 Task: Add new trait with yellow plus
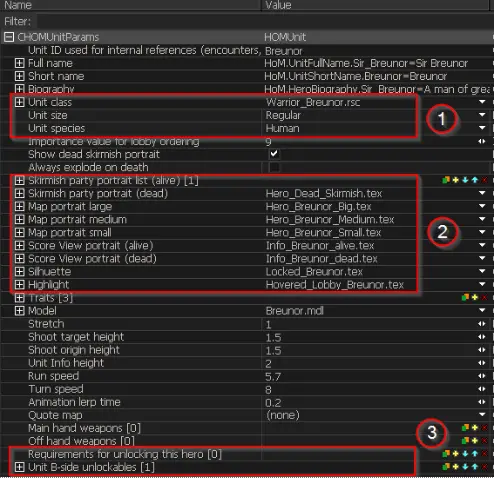click(x=475, y=297)
